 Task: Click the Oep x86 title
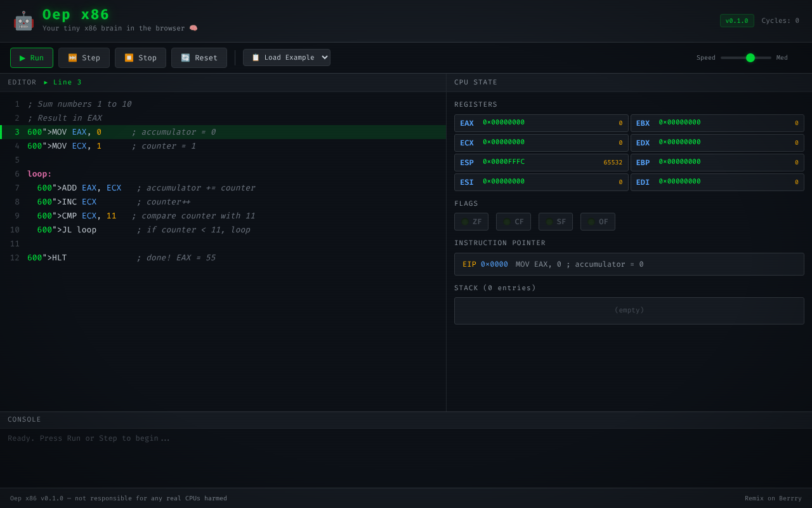coord(76,14)
